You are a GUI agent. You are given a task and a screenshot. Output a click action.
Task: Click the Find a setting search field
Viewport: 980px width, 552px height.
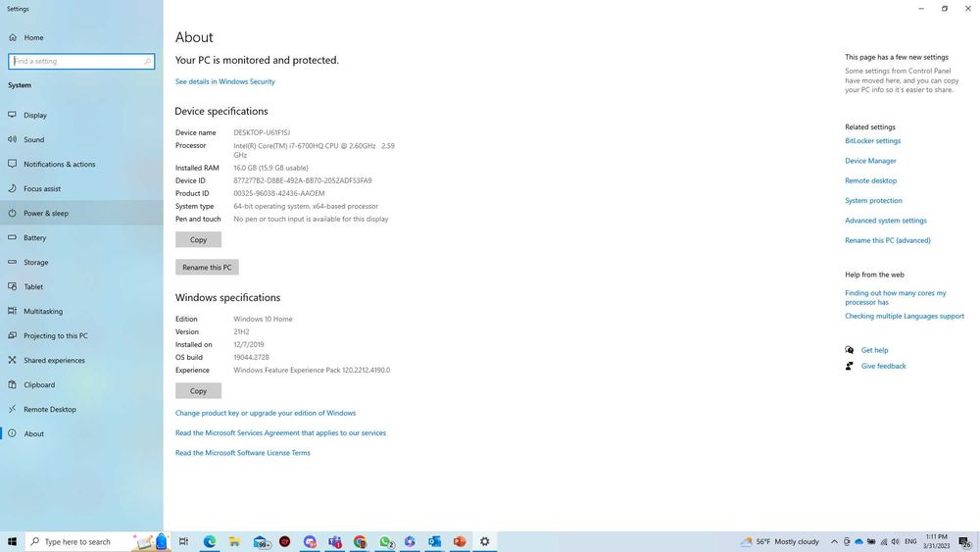click(x=81, y=61)
